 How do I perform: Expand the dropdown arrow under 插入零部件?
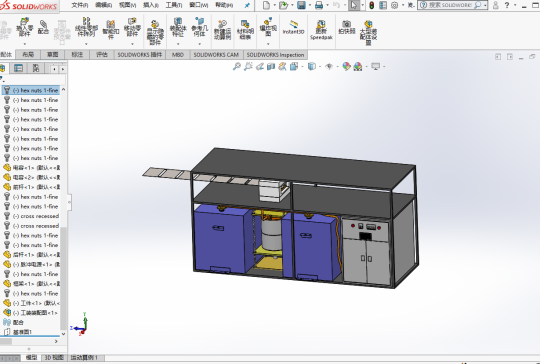coord(24,44)
